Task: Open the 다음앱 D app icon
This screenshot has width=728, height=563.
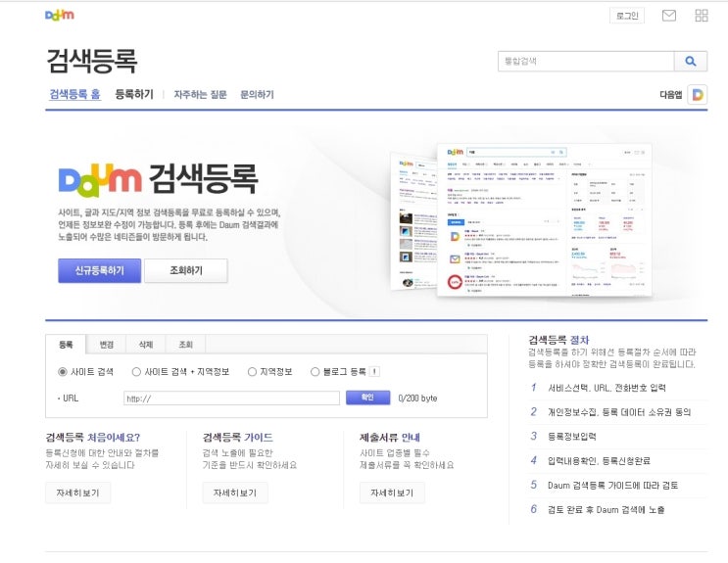Action: coord(698,95)
